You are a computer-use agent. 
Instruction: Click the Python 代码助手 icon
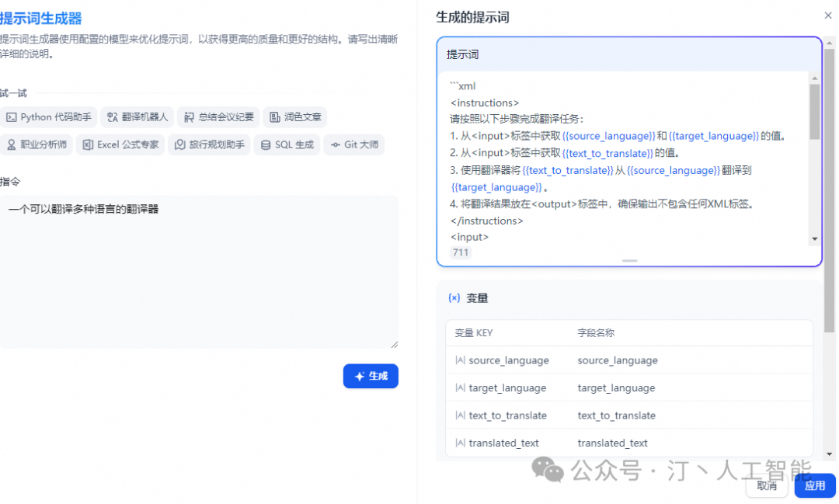pyautogui.click(x=11, y=117)
